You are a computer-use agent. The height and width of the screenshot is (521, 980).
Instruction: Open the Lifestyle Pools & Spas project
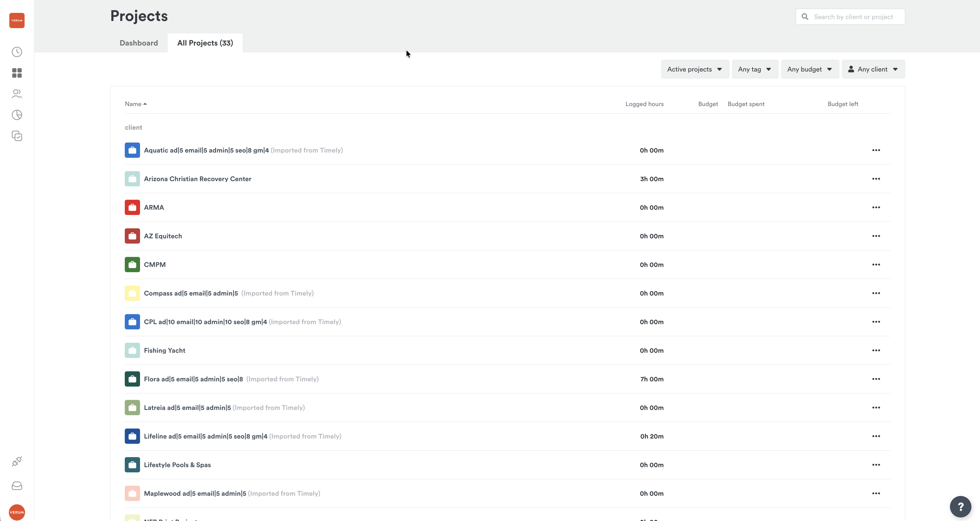point(177,465)
